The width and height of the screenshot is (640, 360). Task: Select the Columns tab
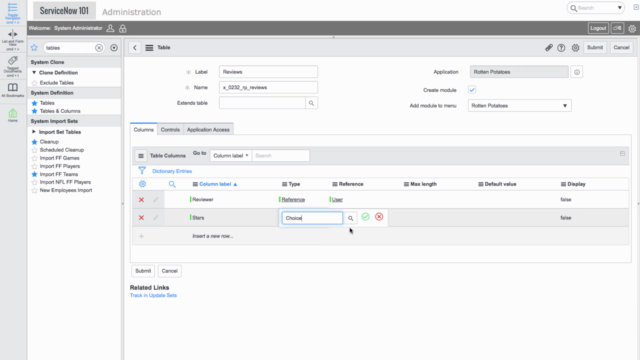[x=144, y=129]
